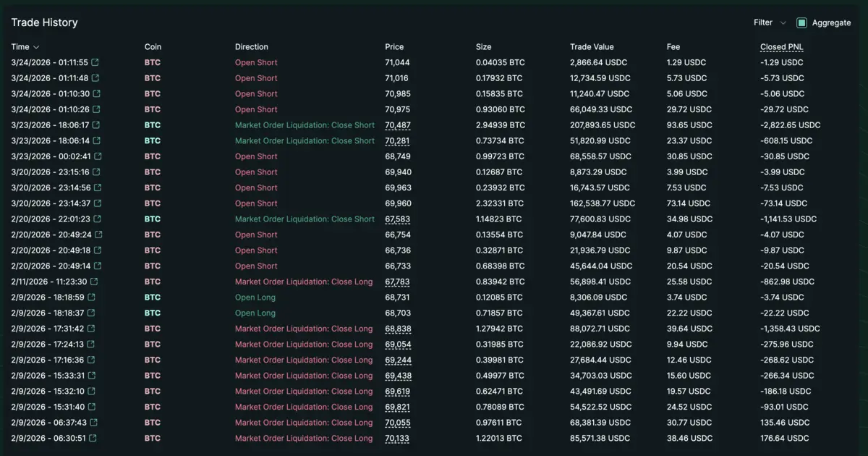
Task: Click the underlined price 67,583
Action: [x=397, y=219]
